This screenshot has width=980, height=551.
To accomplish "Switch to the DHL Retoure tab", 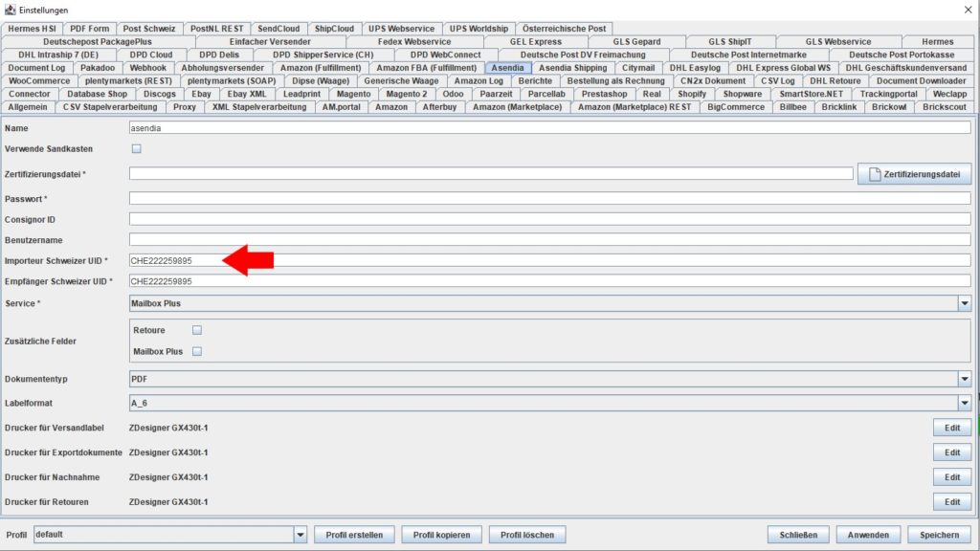I will click(x=835, y=80).
